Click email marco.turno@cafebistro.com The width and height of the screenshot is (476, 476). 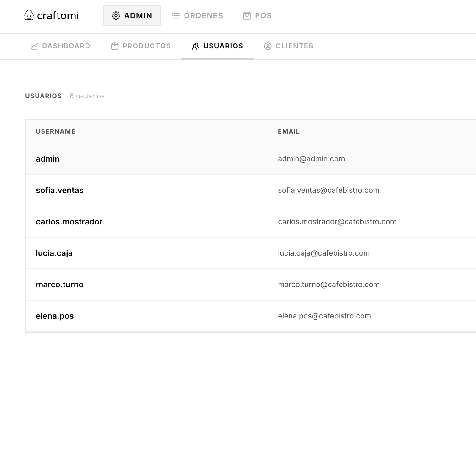(329, 285)
